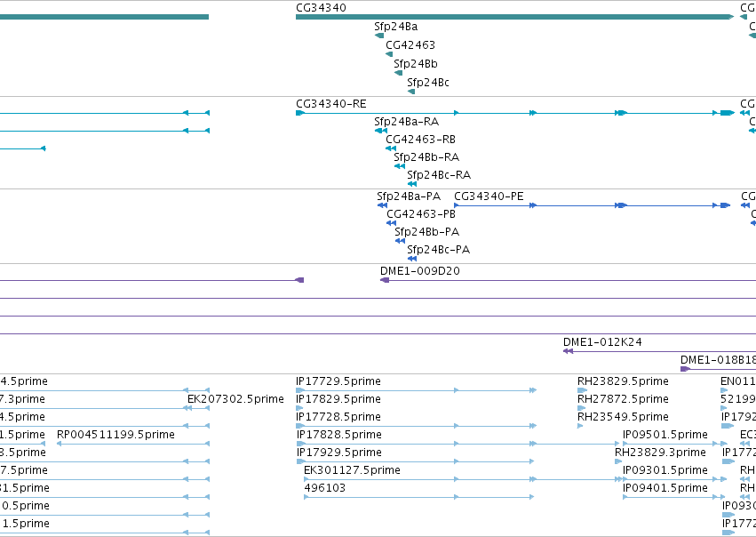Open EST IP17729.5prime
Screen dimensions: 756x537
(338, 381)
